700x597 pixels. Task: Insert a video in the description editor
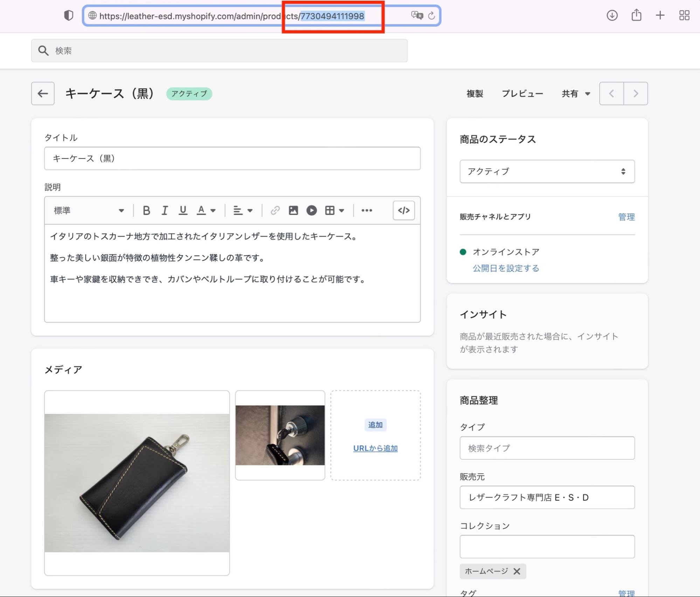point(311,210)
